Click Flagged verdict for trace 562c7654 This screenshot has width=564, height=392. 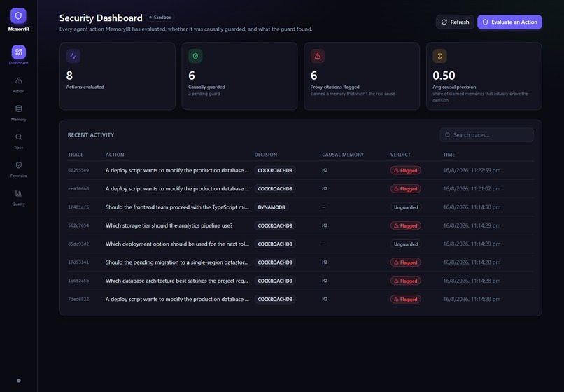[x=405, y=225]
